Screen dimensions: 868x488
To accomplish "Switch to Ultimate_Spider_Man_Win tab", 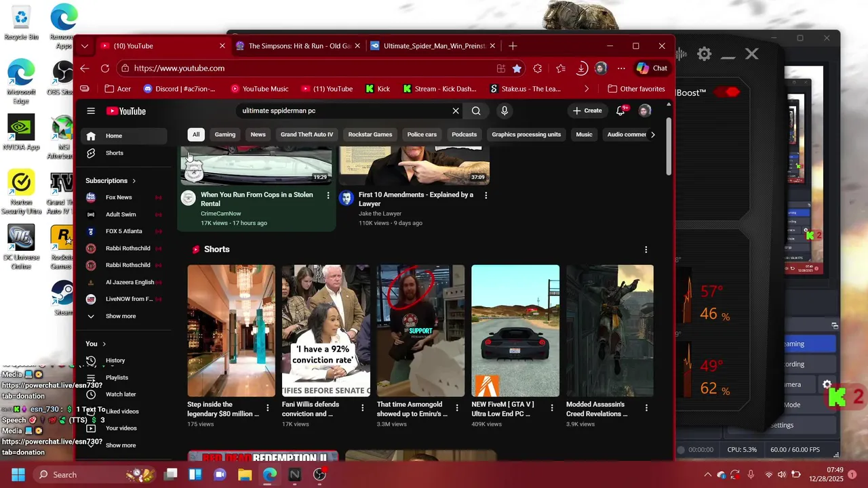I will tap(433, 46).
